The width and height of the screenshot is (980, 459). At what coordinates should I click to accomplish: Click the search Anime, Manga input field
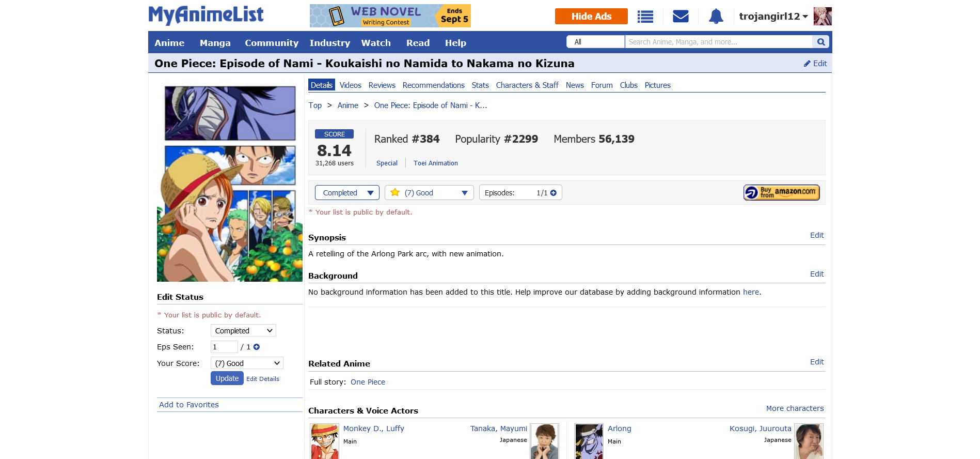click(719, 42)
